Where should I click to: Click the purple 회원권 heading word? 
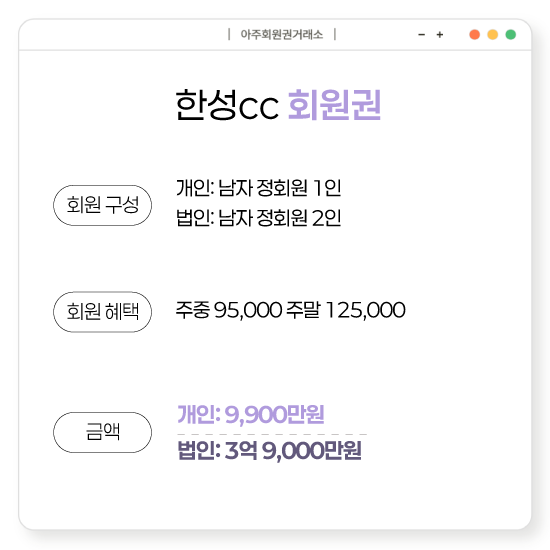pos(334,105)
